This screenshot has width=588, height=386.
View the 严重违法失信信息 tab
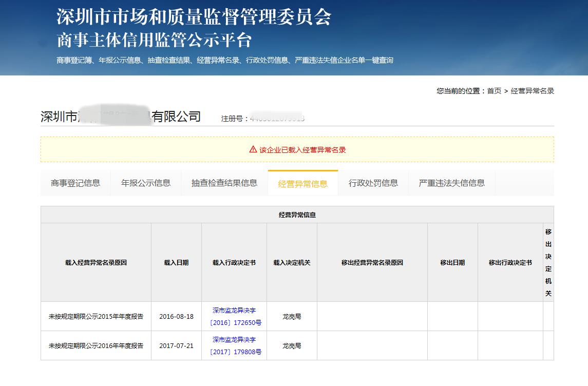451,182
